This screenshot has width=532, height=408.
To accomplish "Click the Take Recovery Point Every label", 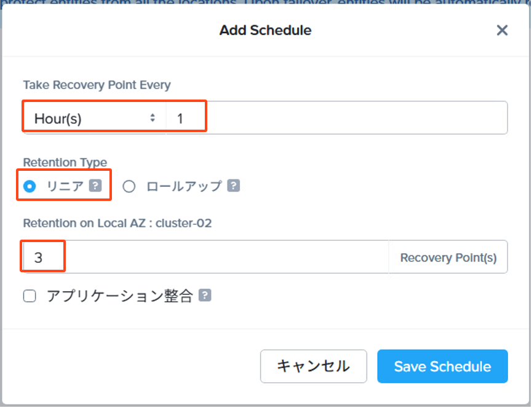I will pos(97,85).
